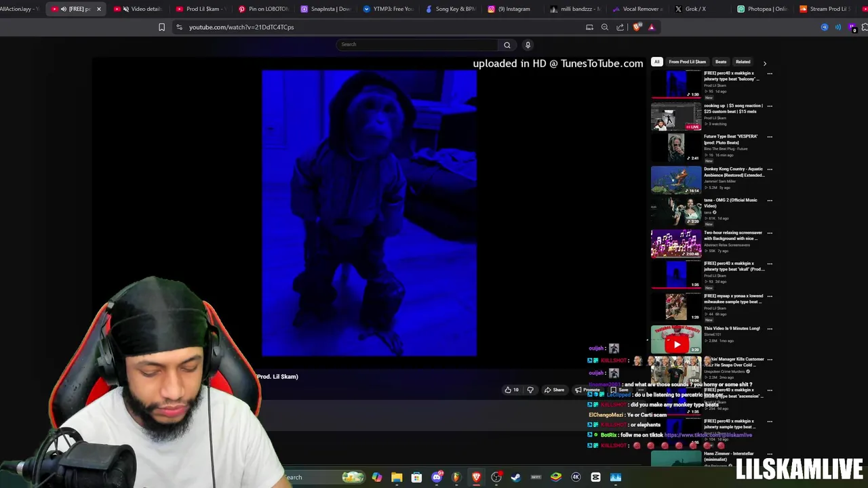Select the 'All' filter chip
The width and height of the screenshot is (868, 488).
[x=656, y=62]
